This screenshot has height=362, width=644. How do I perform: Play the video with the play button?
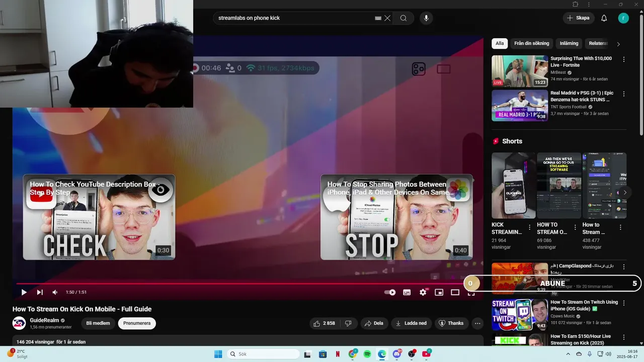click(x=24, y=292)
